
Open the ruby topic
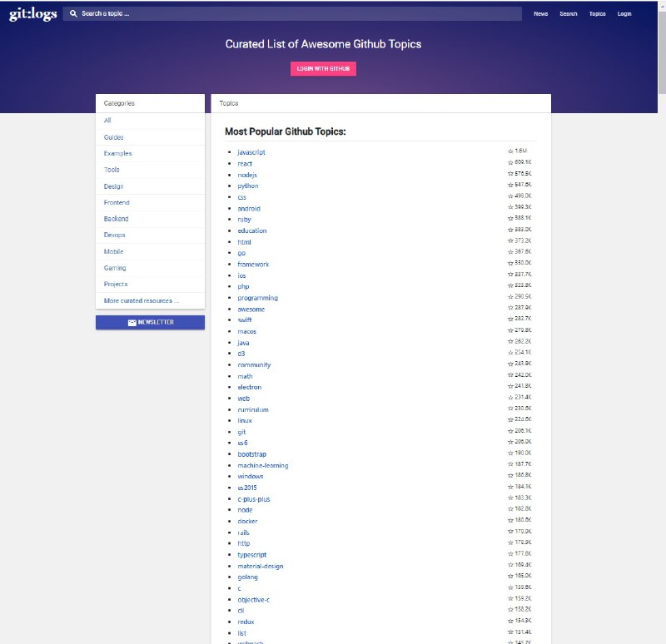[x=244, y=220]
